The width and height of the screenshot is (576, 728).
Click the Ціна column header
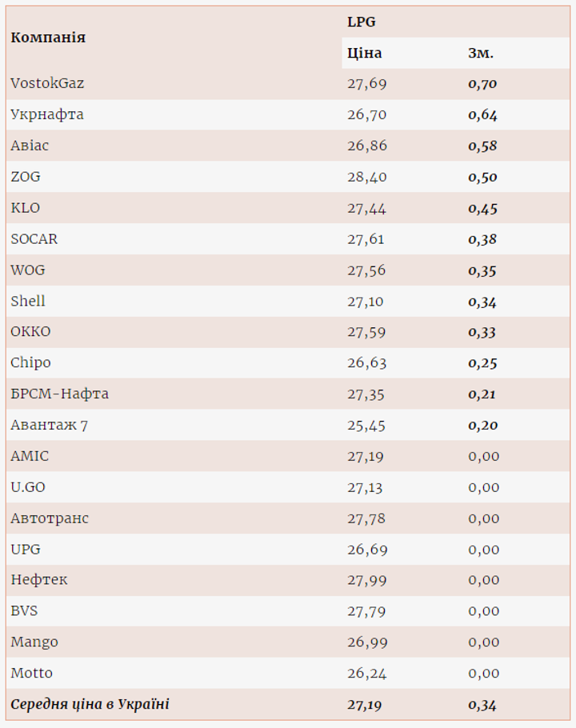(x=364, y=54)
